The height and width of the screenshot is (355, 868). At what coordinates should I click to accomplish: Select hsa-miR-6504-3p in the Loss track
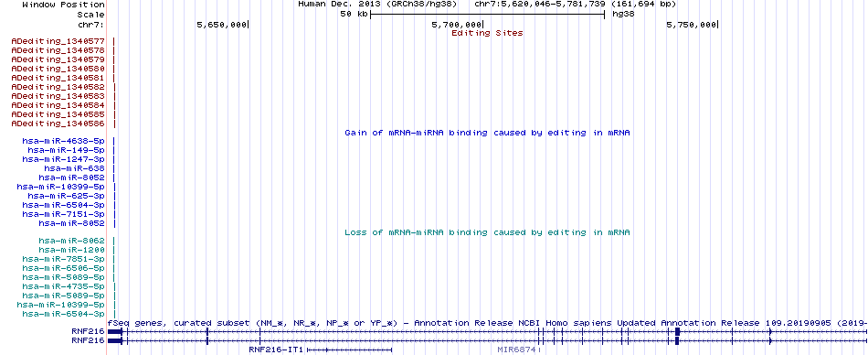point(64,314)
